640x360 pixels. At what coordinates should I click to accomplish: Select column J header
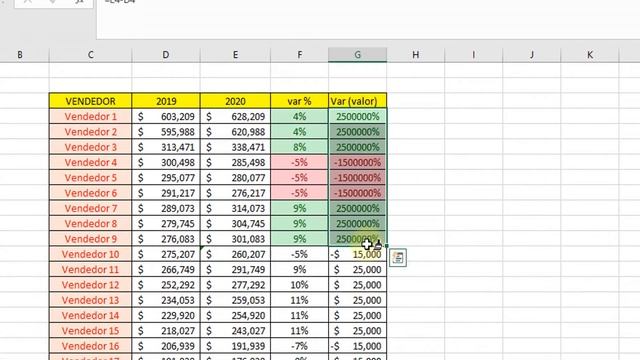[x=531, y=55]
